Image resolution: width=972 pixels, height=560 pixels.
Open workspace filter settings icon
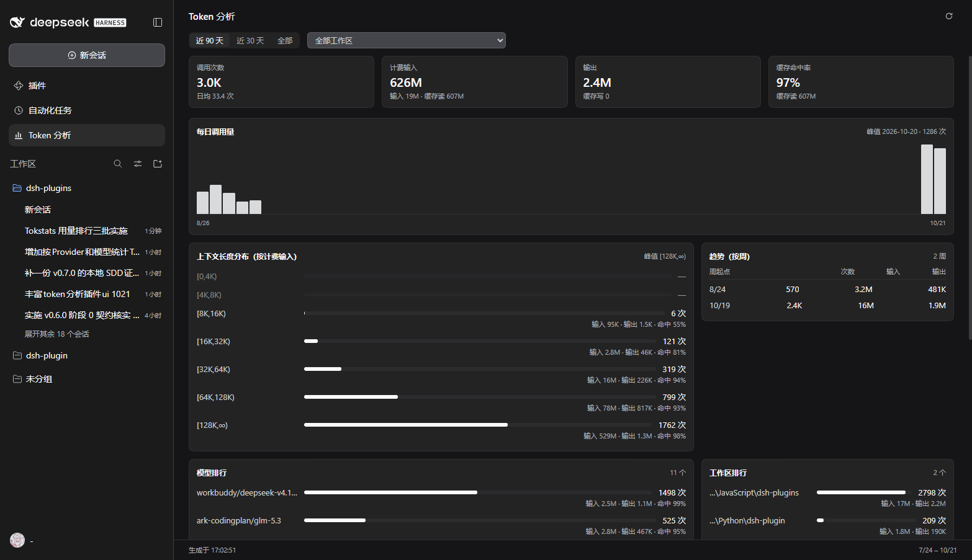(x=138, y=164)
